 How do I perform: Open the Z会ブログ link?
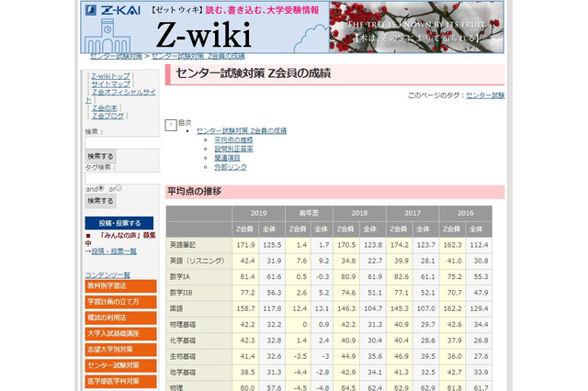click(107, 116)
